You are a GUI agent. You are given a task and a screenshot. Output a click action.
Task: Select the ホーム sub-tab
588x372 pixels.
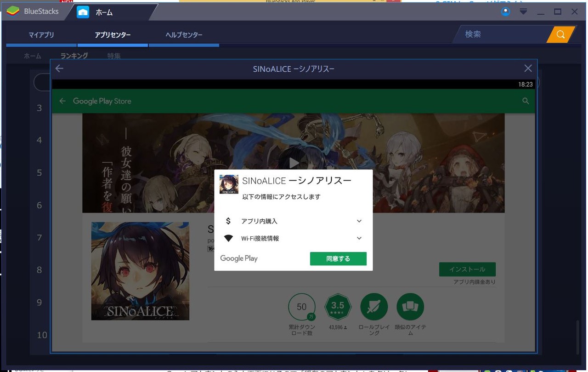click(33, 56)
